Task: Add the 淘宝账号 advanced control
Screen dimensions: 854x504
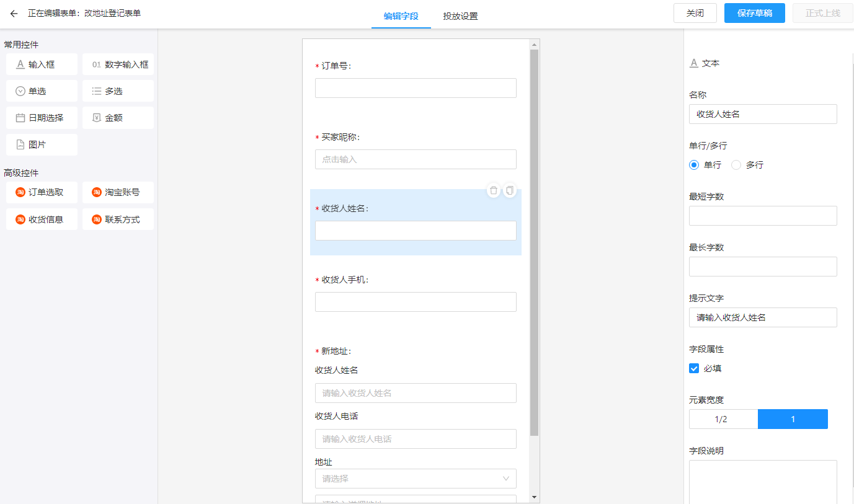Action: click(118, 192)
